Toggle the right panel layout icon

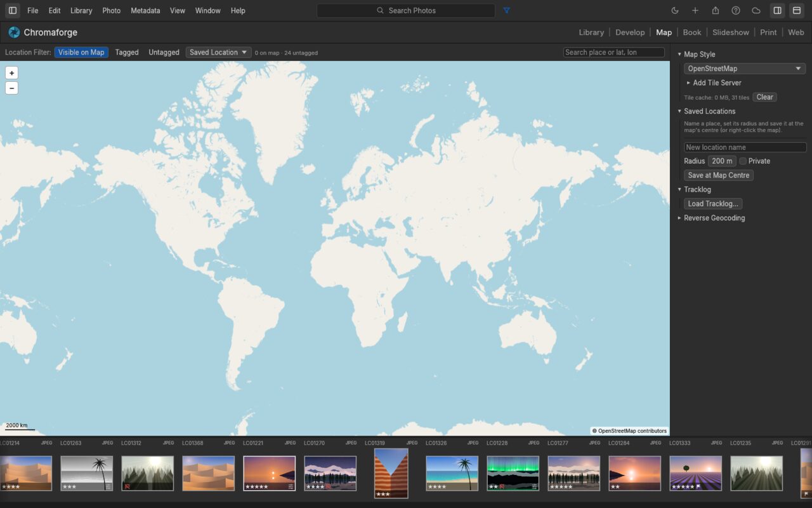tap(777, 11)
